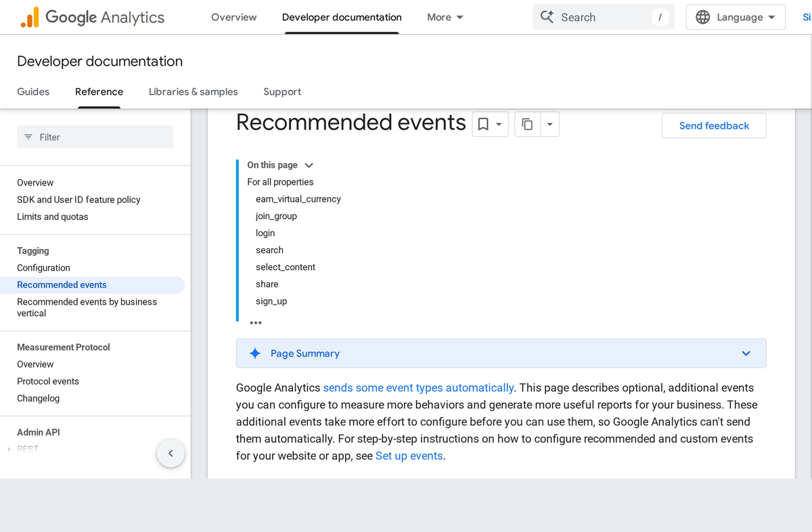Bookmark this page with bookmark icon
The height and width of the screenshot is (532, 812).
click(483, 125)
